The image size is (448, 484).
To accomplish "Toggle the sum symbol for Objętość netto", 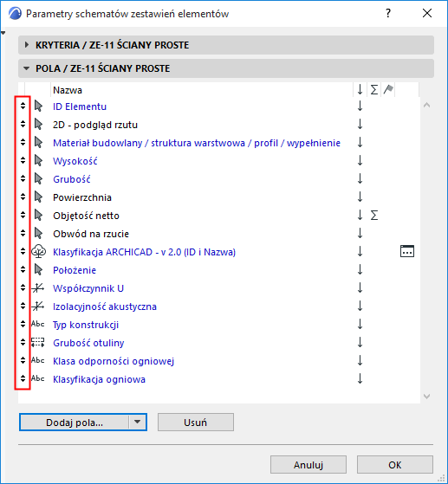I will click(373, 215).
